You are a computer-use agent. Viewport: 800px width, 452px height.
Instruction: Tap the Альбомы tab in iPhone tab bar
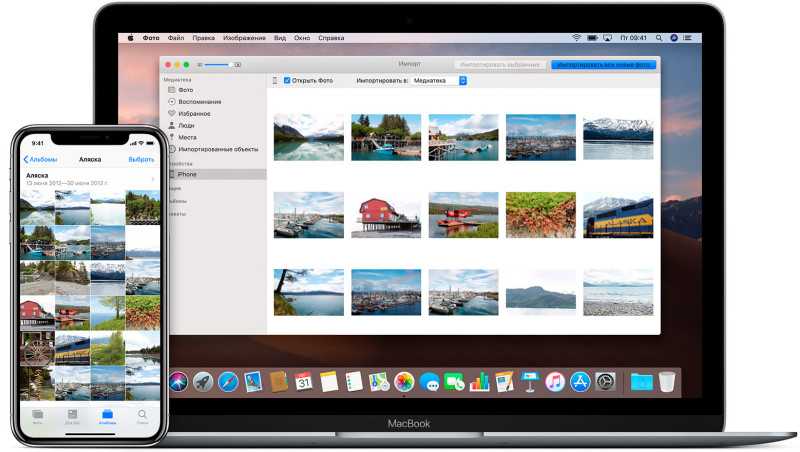pos(107,416)
